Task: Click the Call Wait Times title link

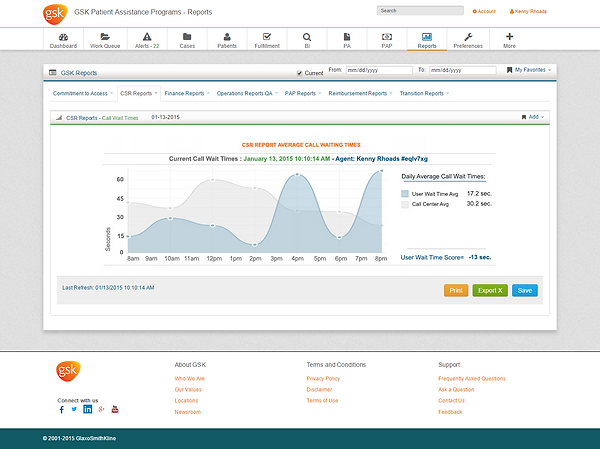Action: 120,118
